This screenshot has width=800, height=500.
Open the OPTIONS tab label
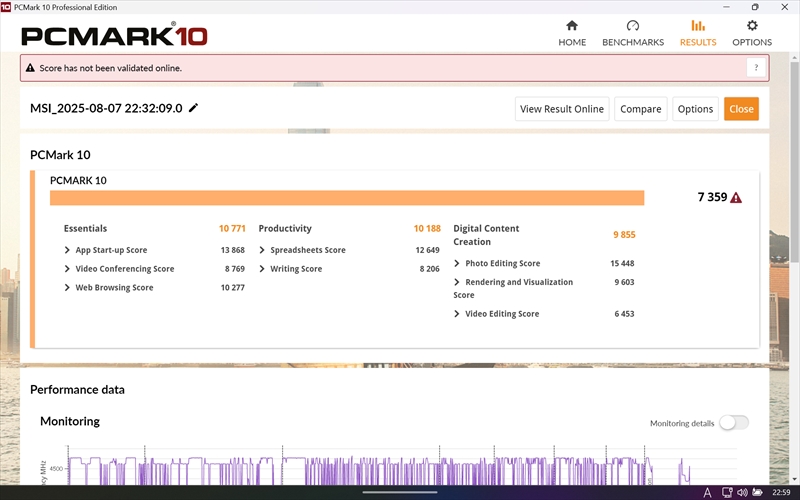pyautogui.click(x=752, y=42)
